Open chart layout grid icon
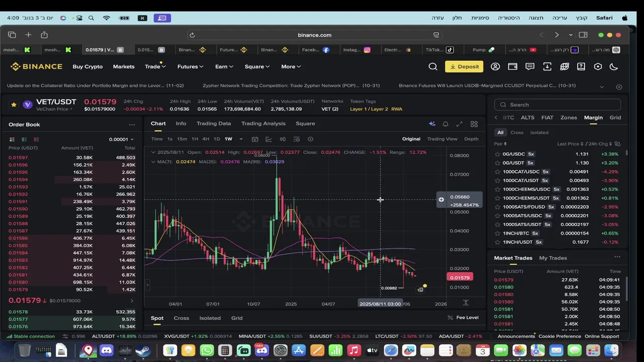The width and height of the screenshot is (644, 362). [x=474, y=124]
